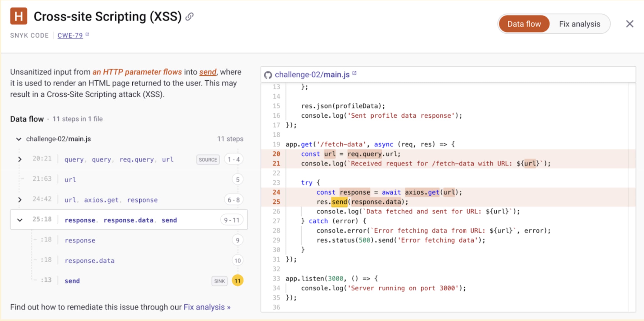Click the underlined send link in description
This screenshot has width=644, height=321.
[x=208, y=72]
